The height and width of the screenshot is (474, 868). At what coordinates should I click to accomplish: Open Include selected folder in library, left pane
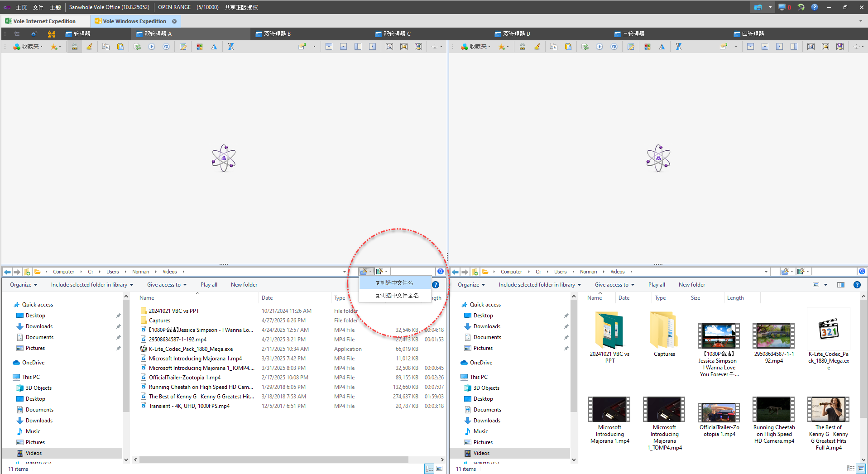(92, 285)
